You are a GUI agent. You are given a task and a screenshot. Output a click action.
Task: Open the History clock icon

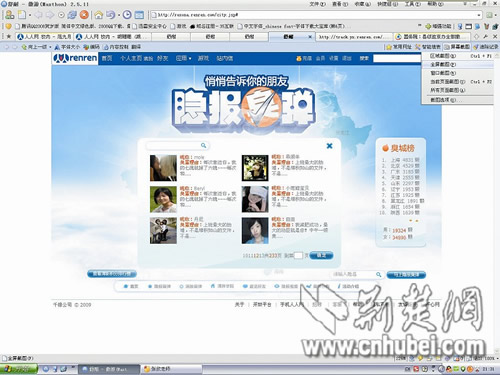point(127,15)
